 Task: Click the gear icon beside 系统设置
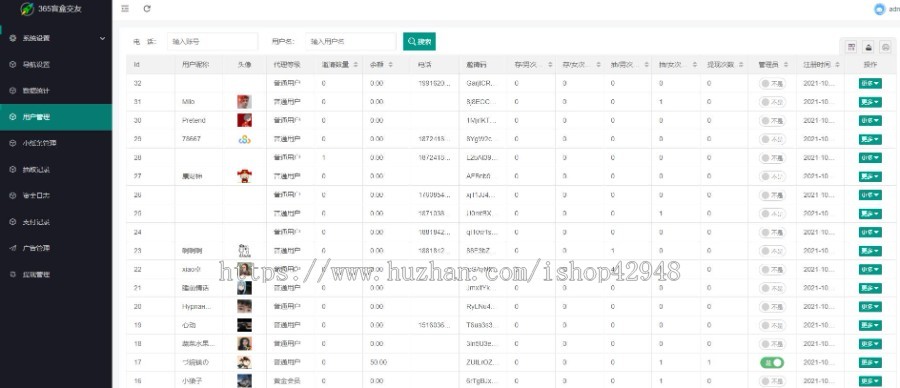point(13,38)
